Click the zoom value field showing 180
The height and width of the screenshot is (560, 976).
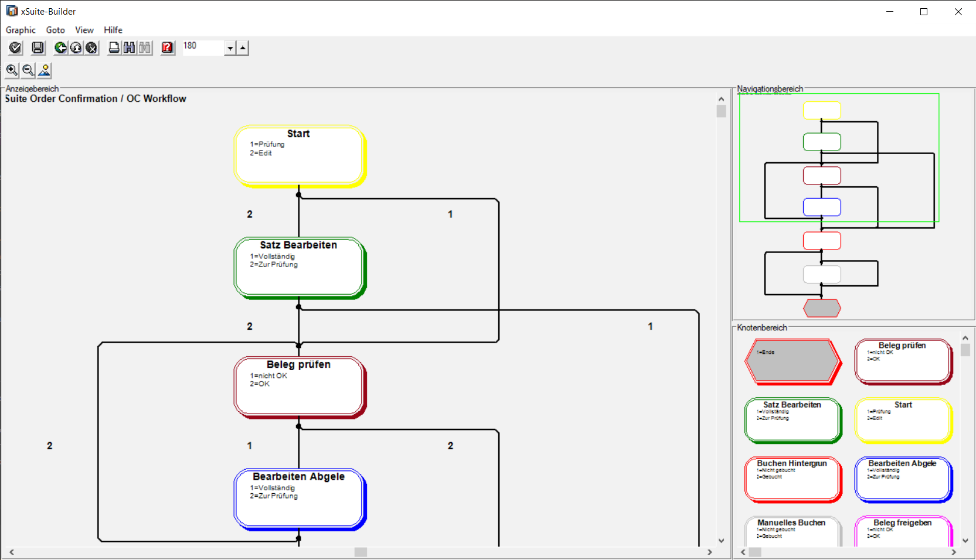pos(203,47)
